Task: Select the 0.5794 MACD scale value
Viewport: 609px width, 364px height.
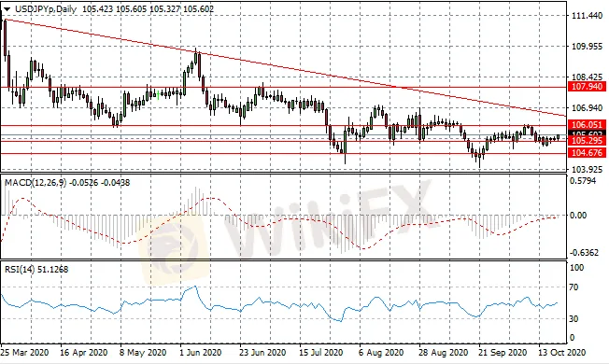Action: [x=583, y=181]
